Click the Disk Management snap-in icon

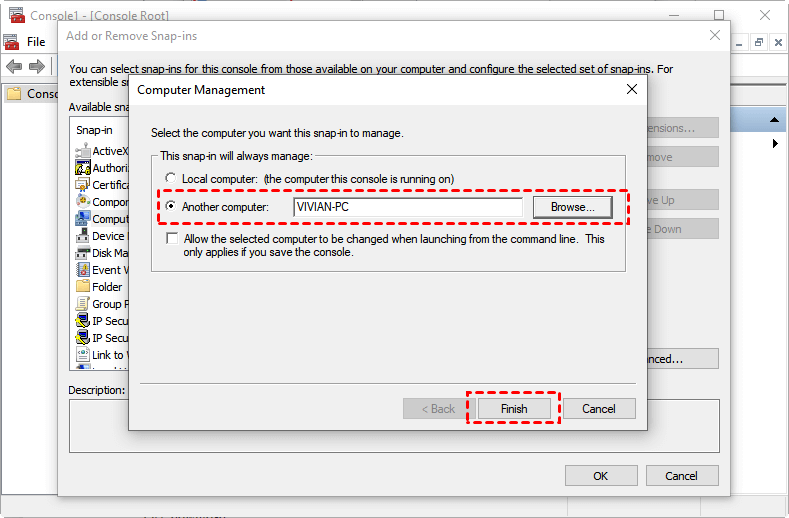[84, 253]
